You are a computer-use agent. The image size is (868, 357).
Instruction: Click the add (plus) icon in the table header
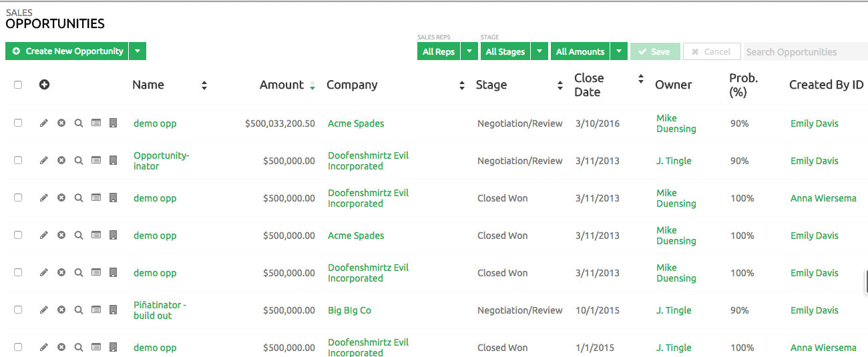pyautogui.click(x=45, y=85)
